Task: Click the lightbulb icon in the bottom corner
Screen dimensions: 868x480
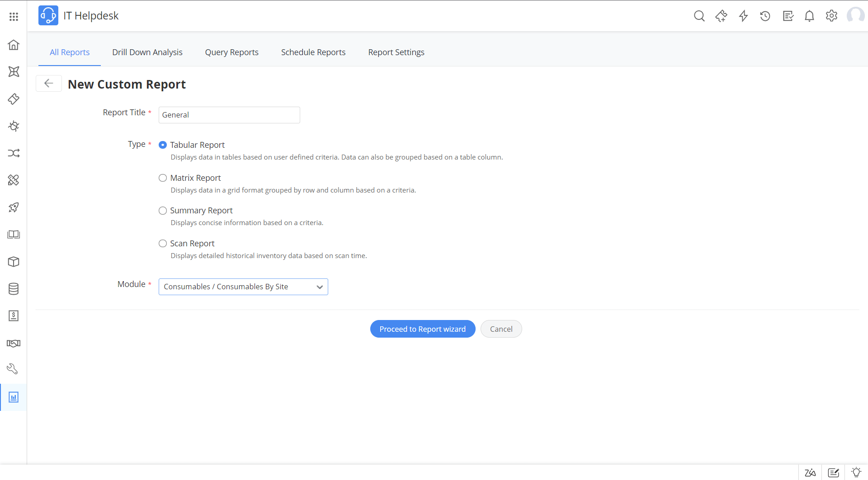Action: pos(857,472)
